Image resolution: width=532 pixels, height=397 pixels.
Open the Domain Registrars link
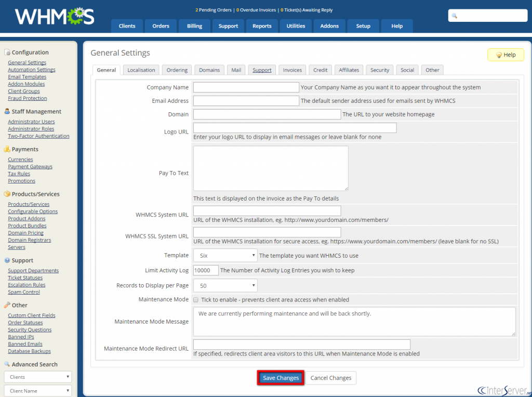(30, 240)
